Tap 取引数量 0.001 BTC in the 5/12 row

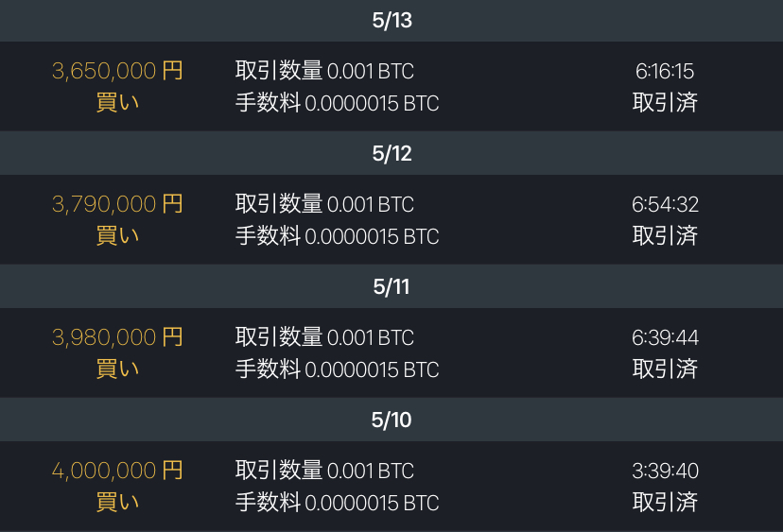[324, 203]
